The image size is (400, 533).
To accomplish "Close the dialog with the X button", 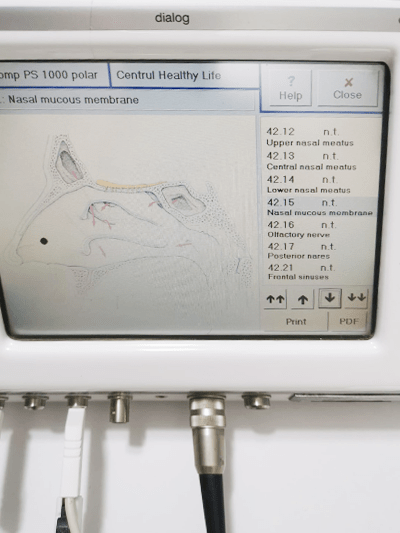I will tap(347, 88).
